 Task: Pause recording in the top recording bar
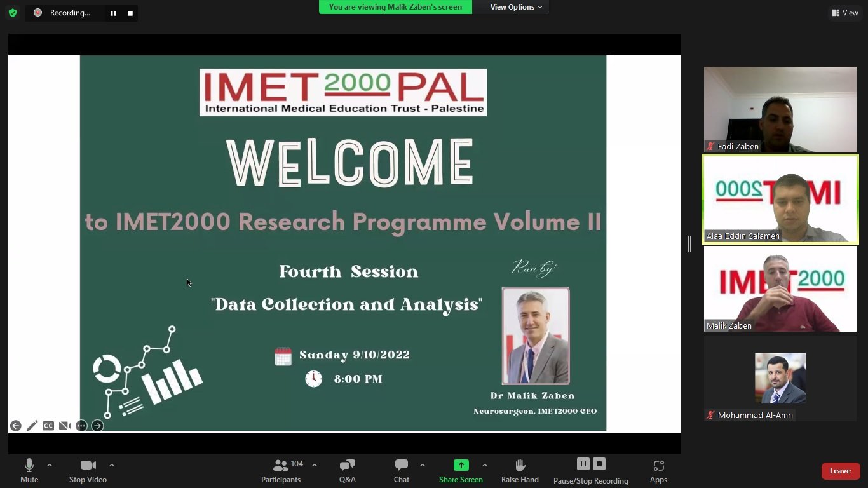[x=113, y=13]
